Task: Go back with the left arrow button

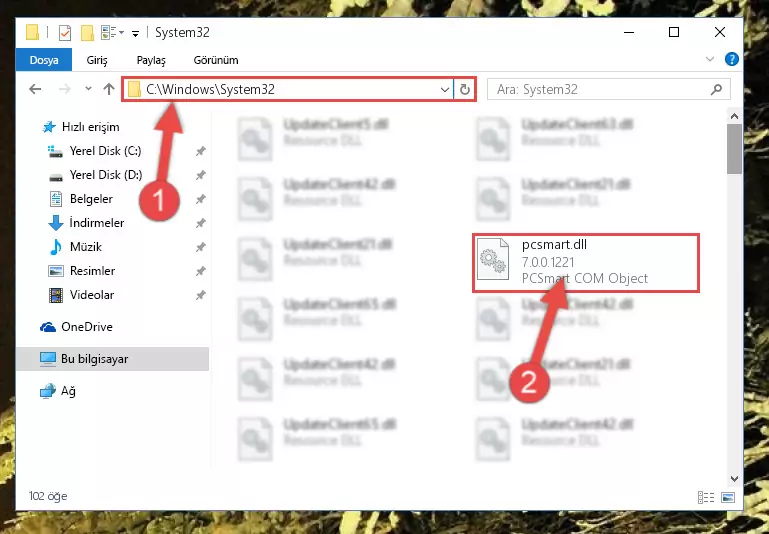Action: 35,89
